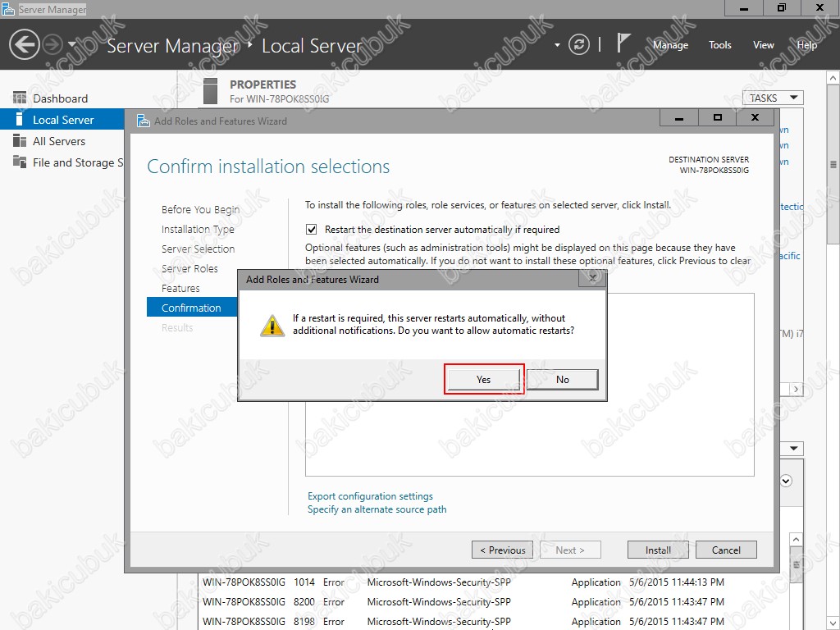Go to Server Roles wizard step
The image size is (840, 630).
189,268
